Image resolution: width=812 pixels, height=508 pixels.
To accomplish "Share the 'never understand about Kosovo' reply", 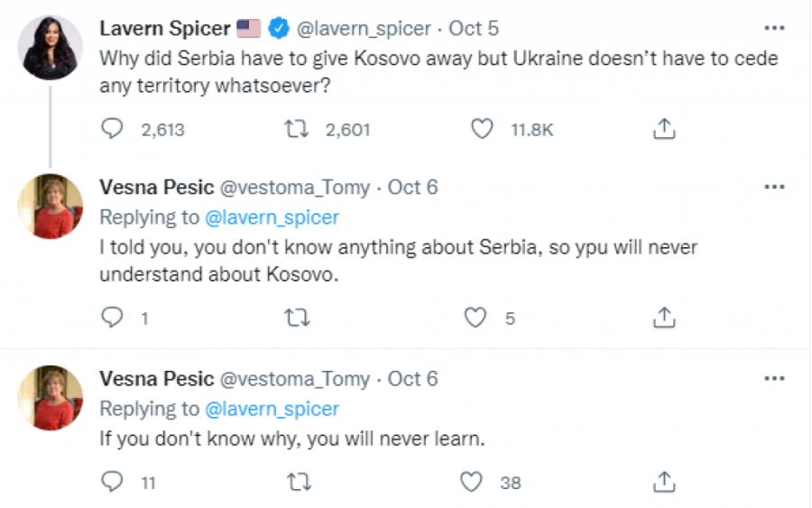I will coord(664,317).
